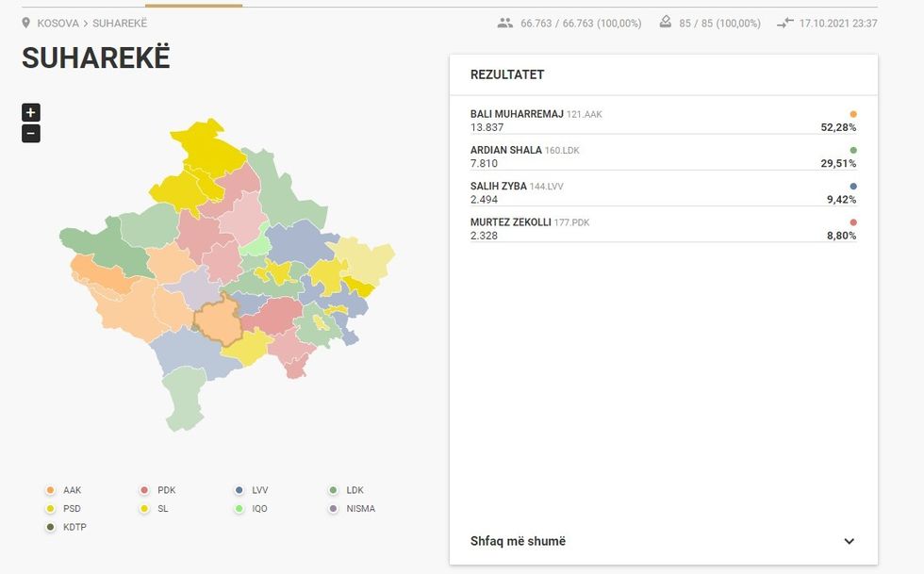
Task: Select SUHAREKË in the breadcrumb path
Action: 120,23
